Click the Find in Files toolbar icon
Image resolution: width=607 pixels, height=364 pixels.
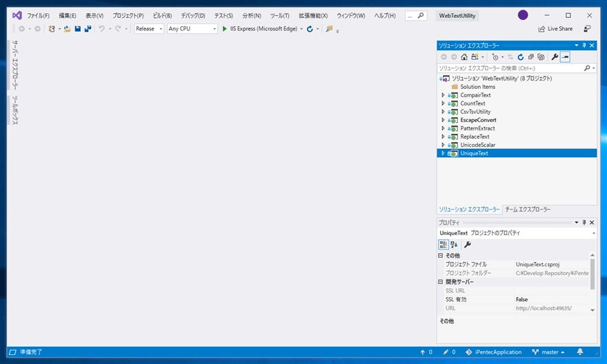click(x=329, y=29)
